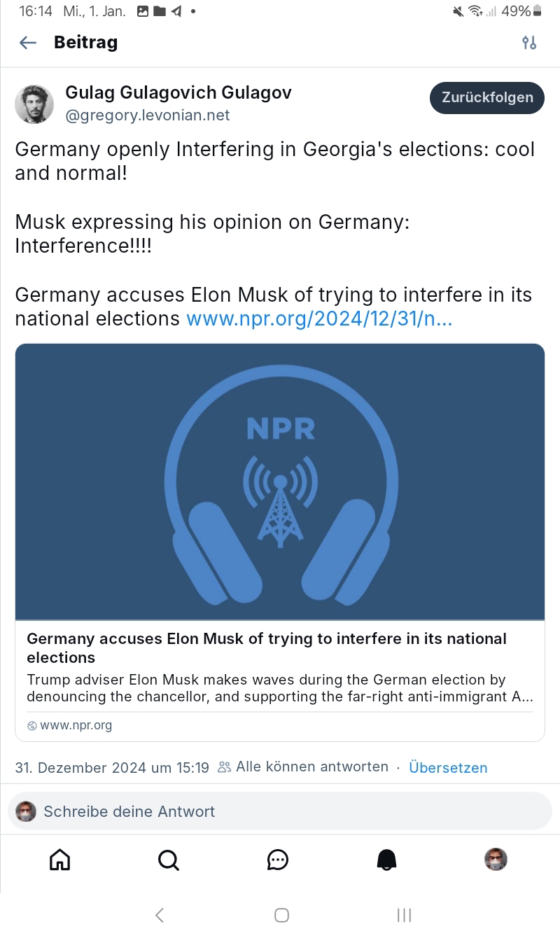
Task: Tap the @gregory.levonian.net handle
Action: point(148,115)
